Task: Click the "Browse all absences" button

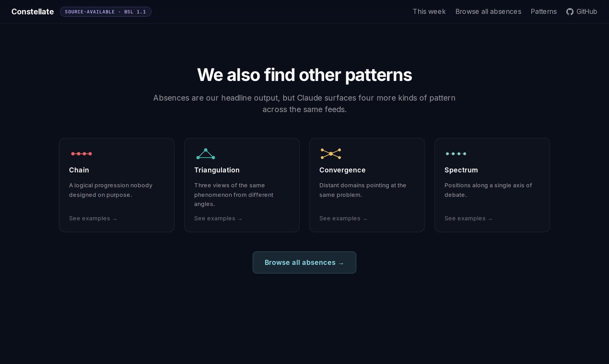Action: [304, 262]
